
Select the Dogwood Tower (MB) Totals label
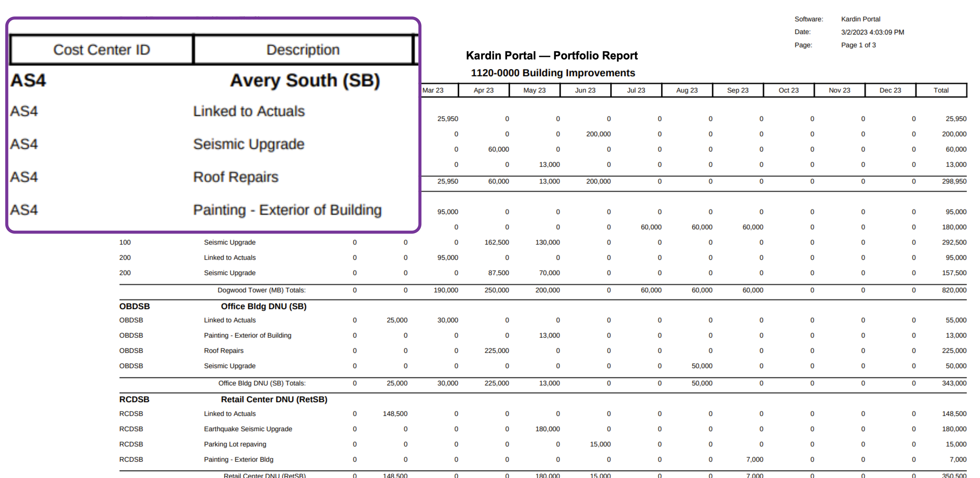click(x=261, y=290)
